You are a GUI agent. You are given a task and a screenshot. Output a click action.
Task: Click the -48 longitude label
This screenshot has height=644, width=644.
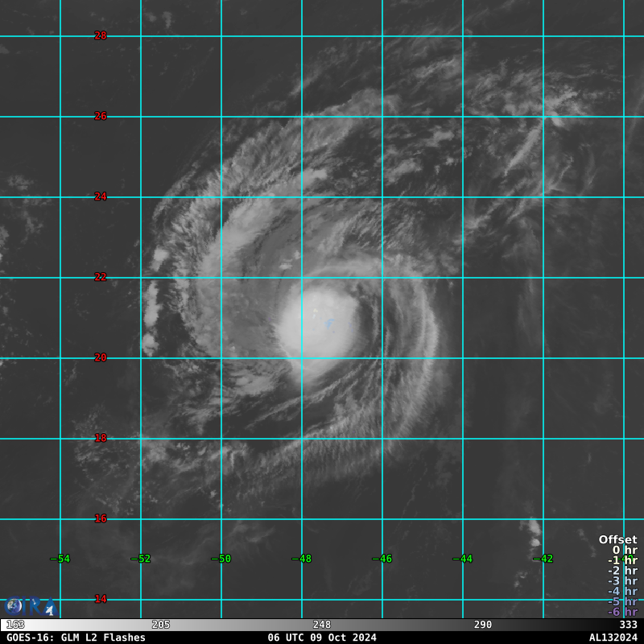(x=301, y=559)
